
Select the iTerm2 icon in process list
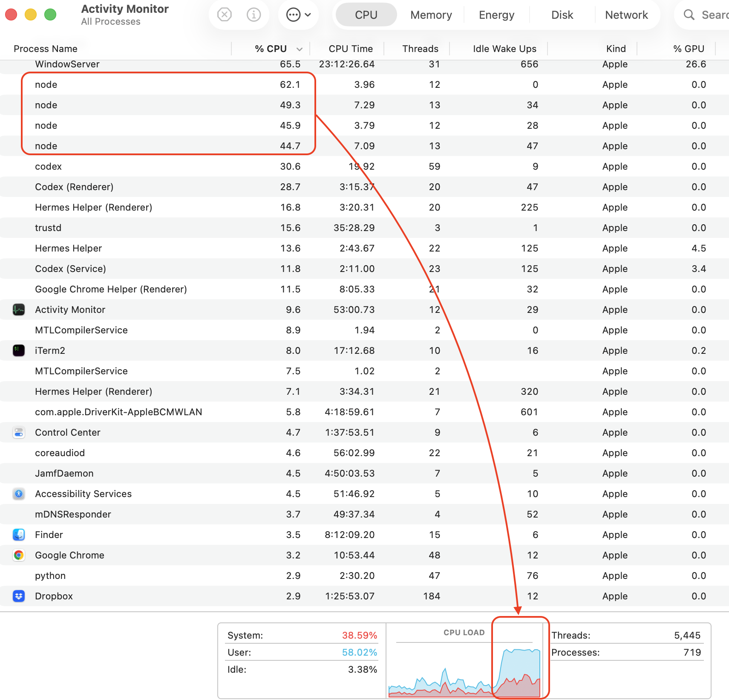tap(19, 350)
